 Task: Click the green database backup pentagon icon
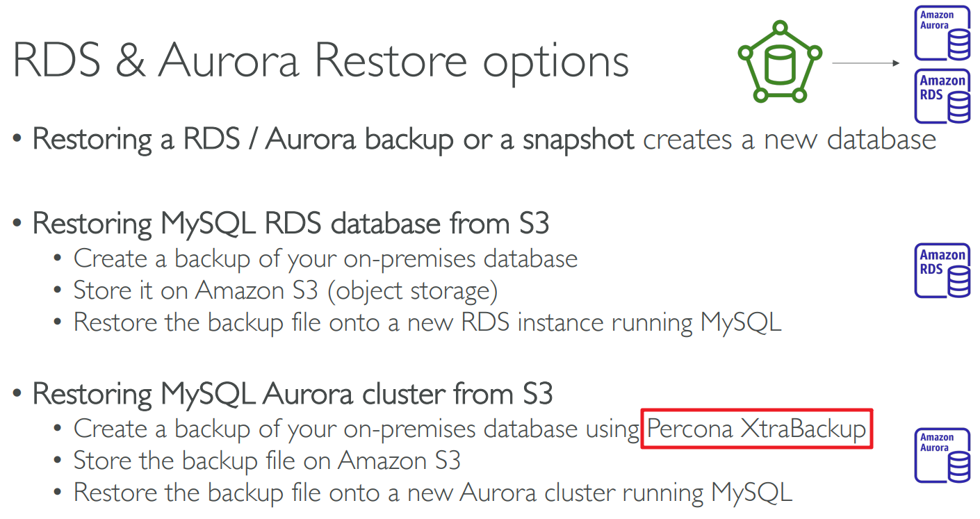point(780,63)
